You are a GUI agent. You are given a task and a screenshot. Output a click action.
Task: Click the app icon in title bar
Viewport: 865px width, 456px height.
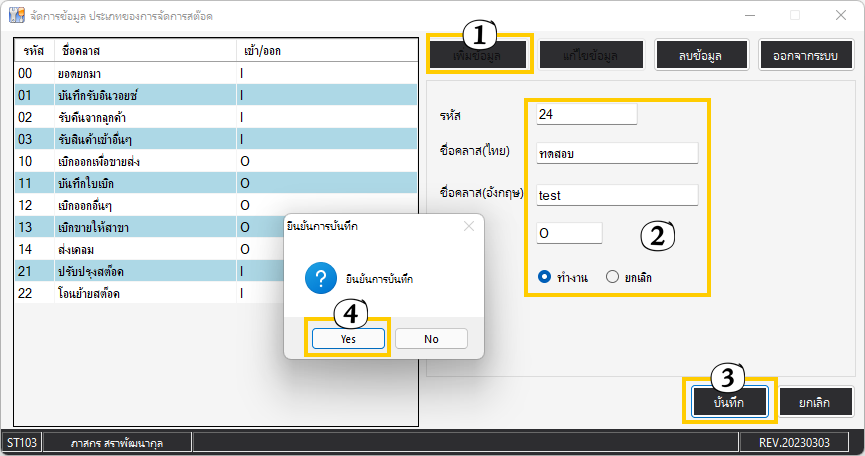(x=16, y=17)
